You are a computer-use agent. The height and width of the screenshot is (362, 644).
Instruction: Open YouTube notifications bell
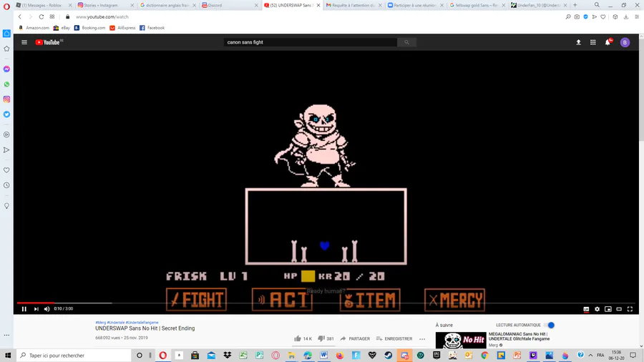click(x=608, y=42)
